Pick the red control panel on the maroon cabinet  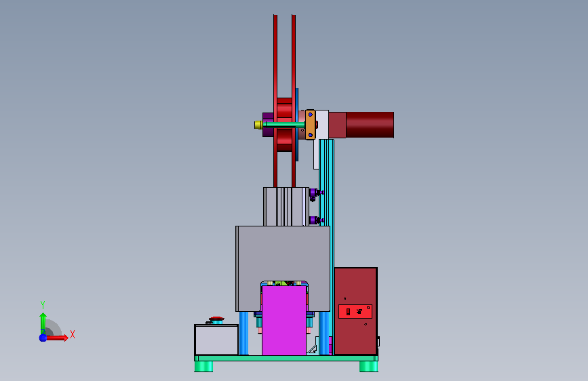(x=355, y=312)
